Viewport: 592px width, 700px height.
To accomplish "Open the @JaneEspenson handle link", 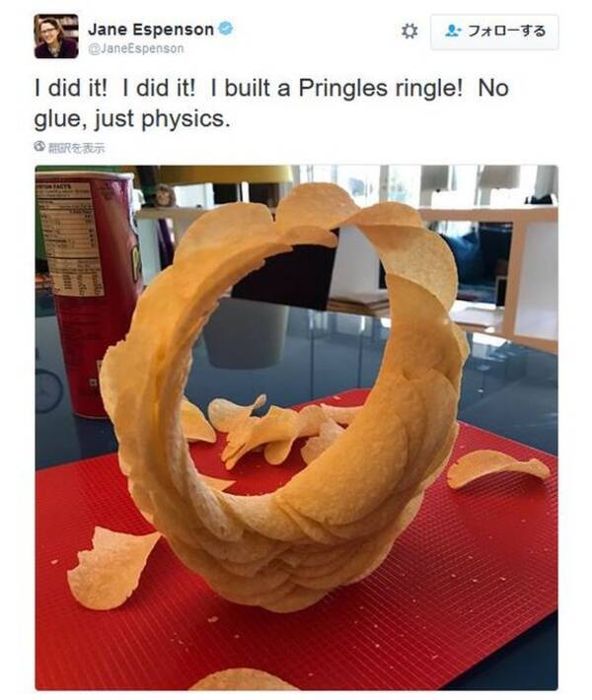I will pos(136,48).
